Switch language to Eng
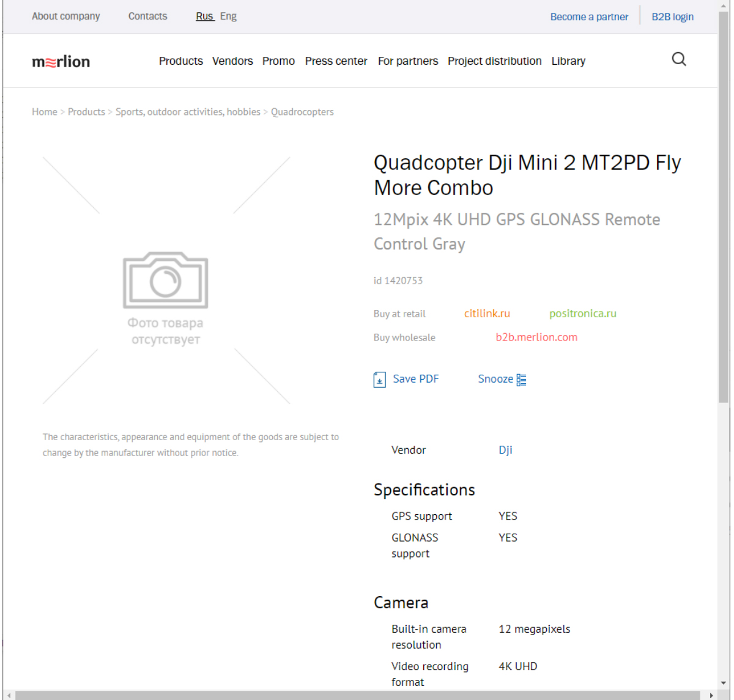 (x=228, y=17)
